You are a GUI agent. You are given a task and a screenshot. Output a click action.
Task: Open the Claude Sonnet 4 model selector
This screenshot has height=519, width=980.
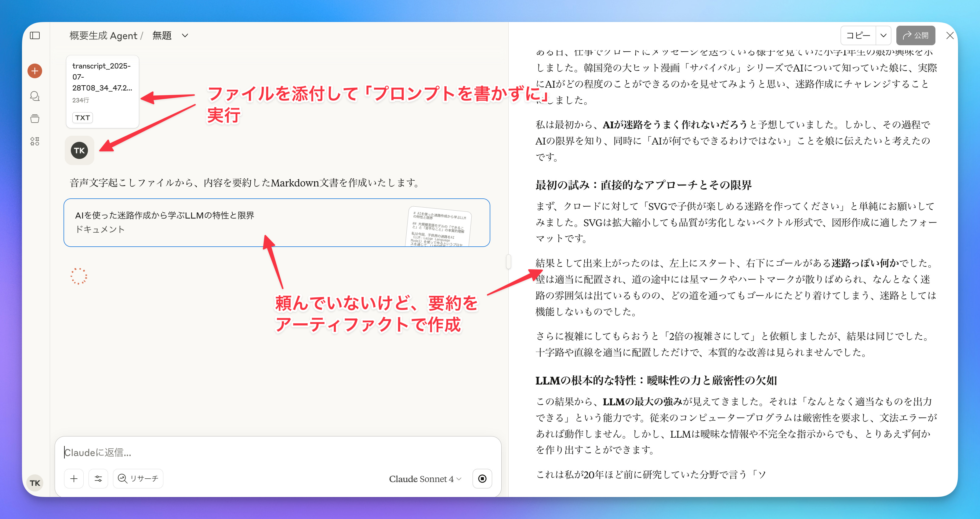point(425,479)
